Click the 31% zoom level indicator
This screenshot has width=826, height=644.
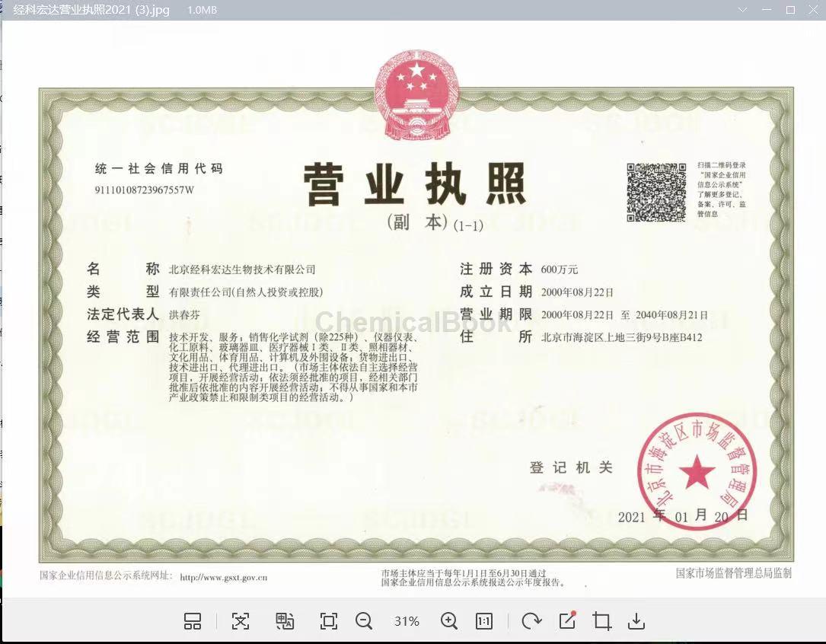click(407, 621)
